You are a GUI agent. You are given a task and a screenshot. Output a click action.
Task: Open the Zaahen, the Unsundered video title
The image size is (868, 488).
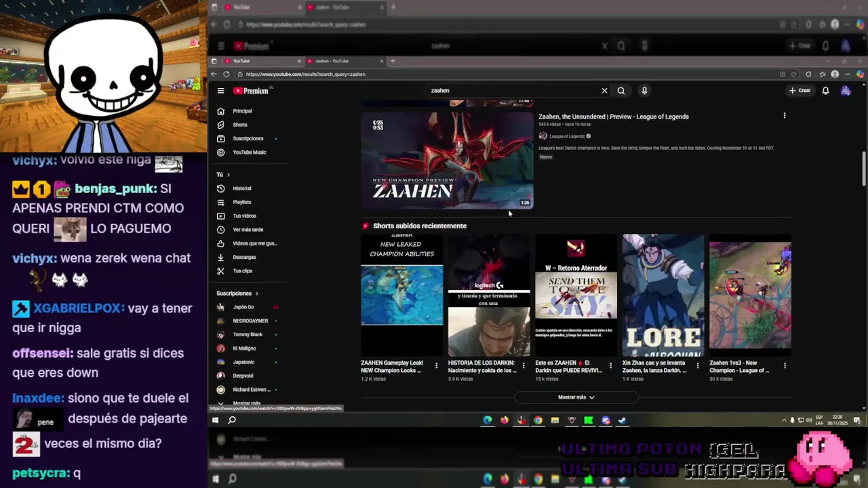tap(614, 117)
